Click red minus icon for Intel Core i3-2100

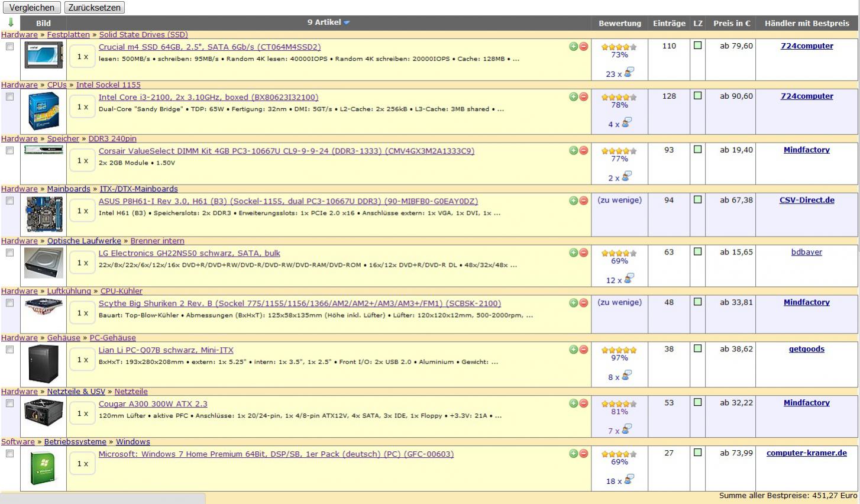583,97
